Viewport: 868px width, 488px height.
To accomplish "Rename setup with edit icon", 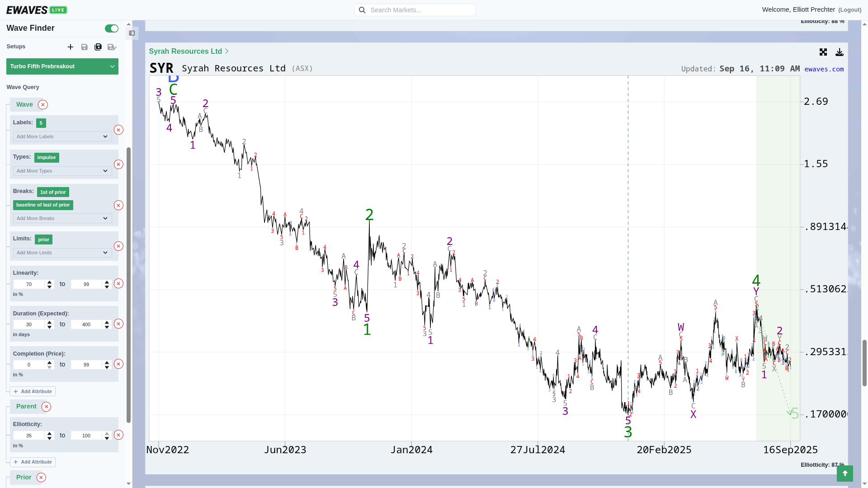I will (112, 47).
